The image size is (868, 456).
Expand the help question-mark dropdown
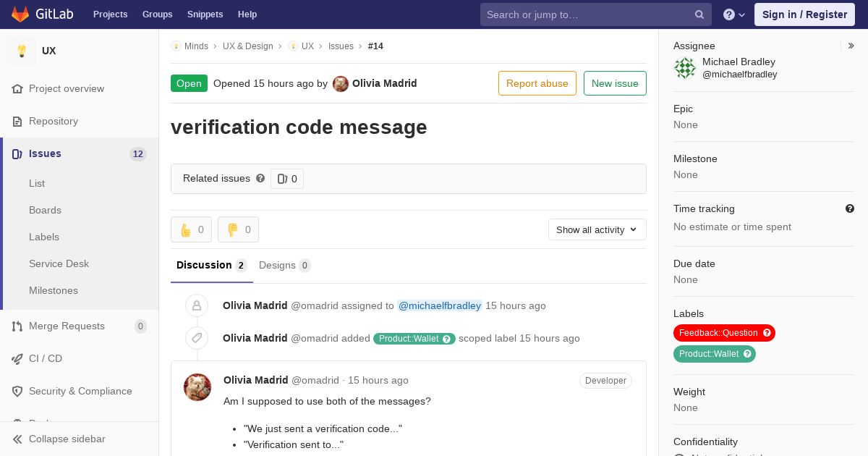point(733,14)
